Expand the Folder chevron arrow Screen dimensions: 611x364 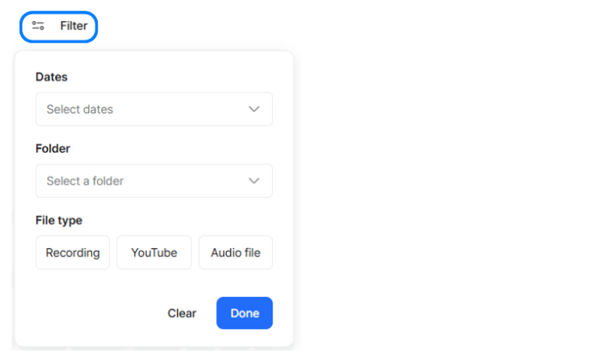point(254,181)
